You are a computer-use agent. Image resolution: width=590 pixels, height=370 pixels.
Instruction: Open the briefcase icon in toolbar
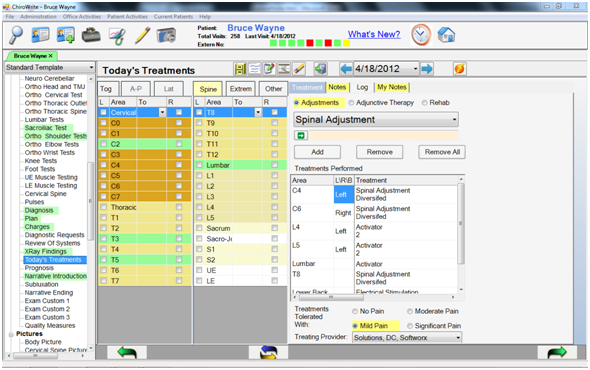(91, 35)
